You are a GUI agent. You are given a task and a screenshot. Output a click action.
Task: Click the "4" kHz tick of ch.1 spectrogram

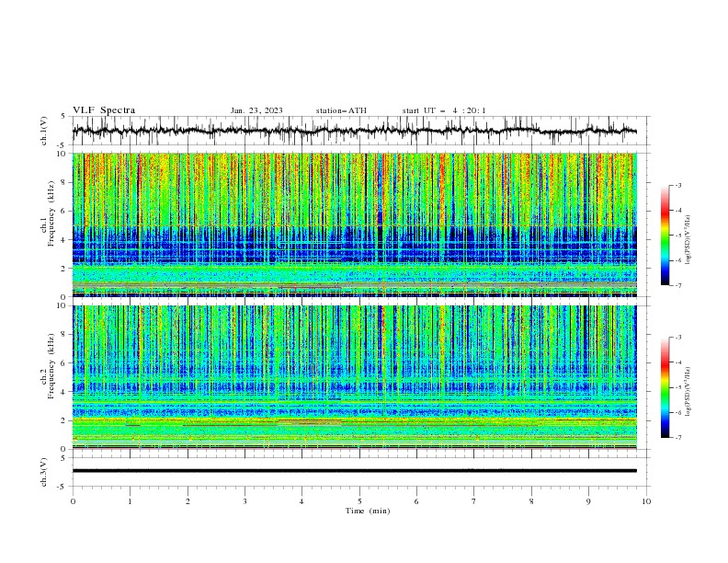pyautogui.click(x=64, y=240)
